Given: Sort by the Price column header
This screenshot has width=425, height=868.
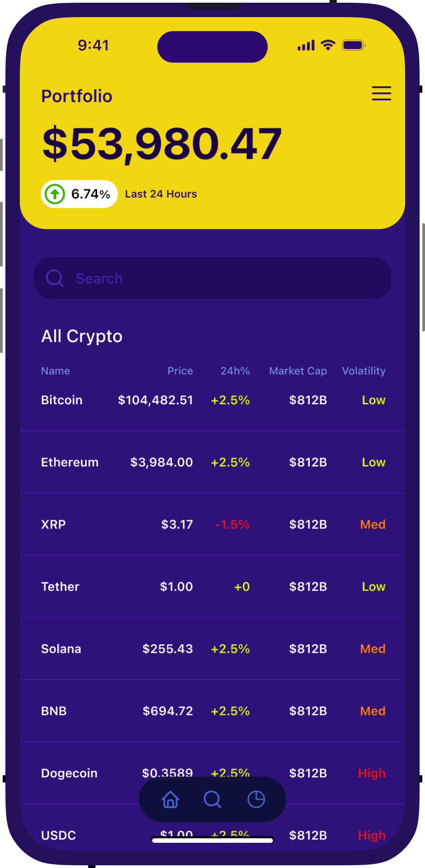Looking at the screenshot, I should click(180, 371).
